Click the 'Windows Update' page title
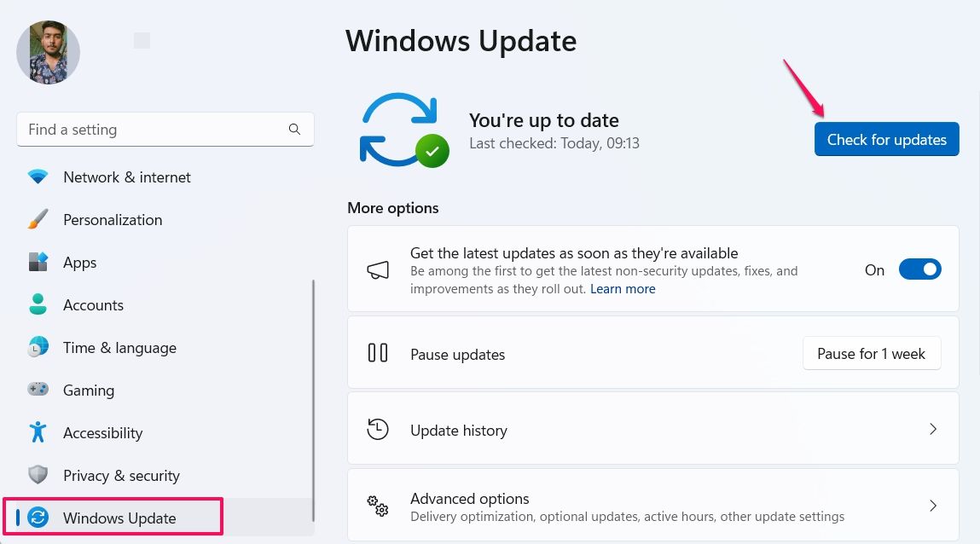 click(x=461, y=41)
